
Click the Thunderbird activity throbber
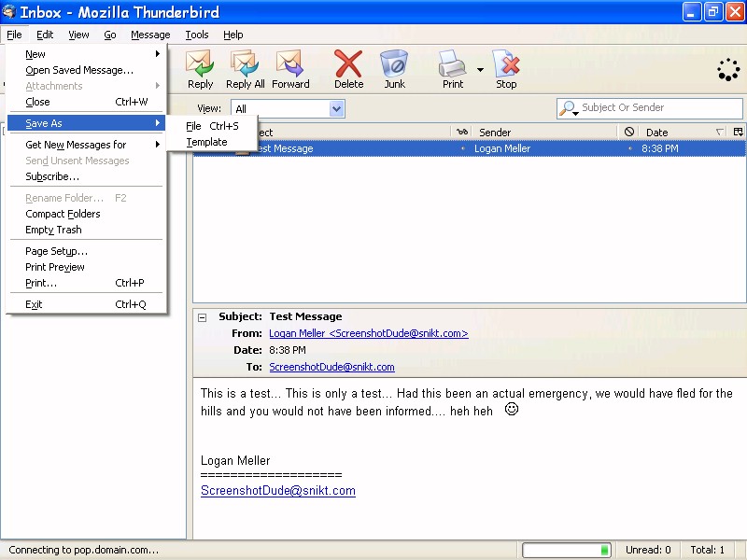coord(728,69)
